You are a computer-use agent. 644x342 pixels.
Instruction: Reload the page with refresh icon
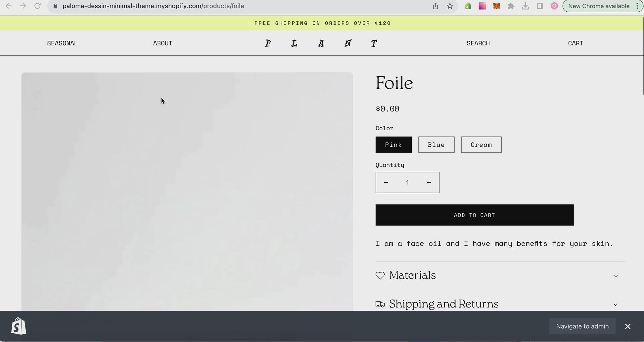coord(37,6)
